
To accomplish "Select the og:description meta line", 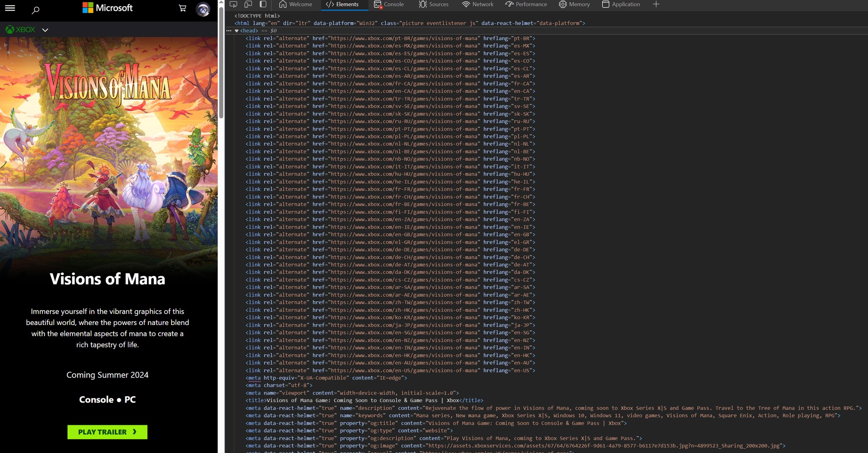I will click(x=444, y=439).
